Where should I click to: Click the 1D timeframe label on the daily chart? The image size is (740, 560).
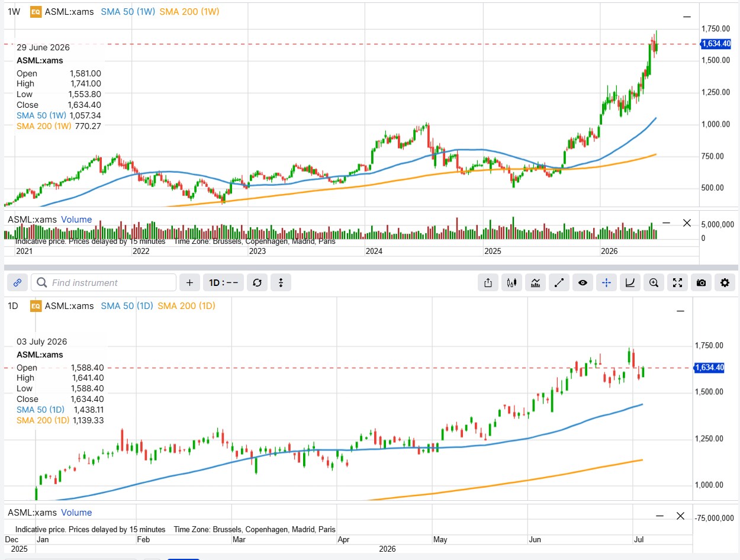(13, 306)
